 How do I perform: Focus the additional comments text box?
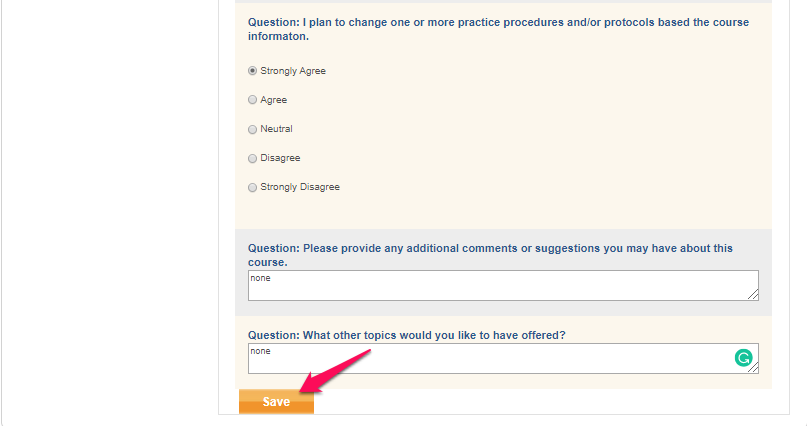[503, 286]
